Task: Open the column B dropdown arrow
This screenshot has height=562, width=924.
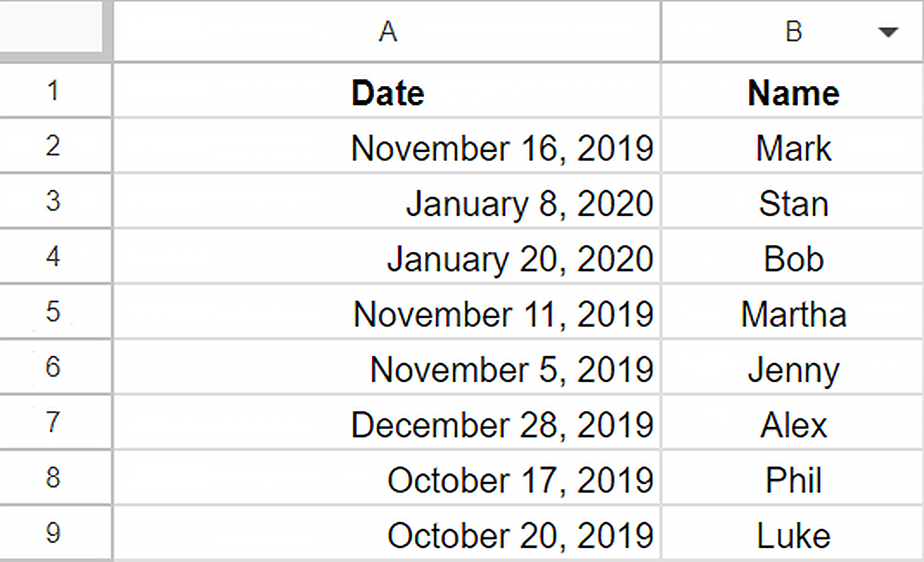Action: (x=888, y=32)
